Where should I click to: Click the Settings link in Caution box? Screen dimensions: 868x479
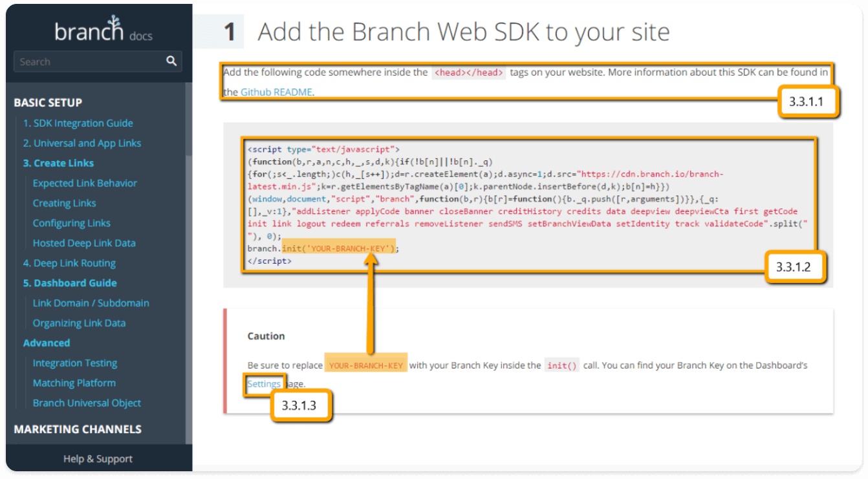pos(264,383)
